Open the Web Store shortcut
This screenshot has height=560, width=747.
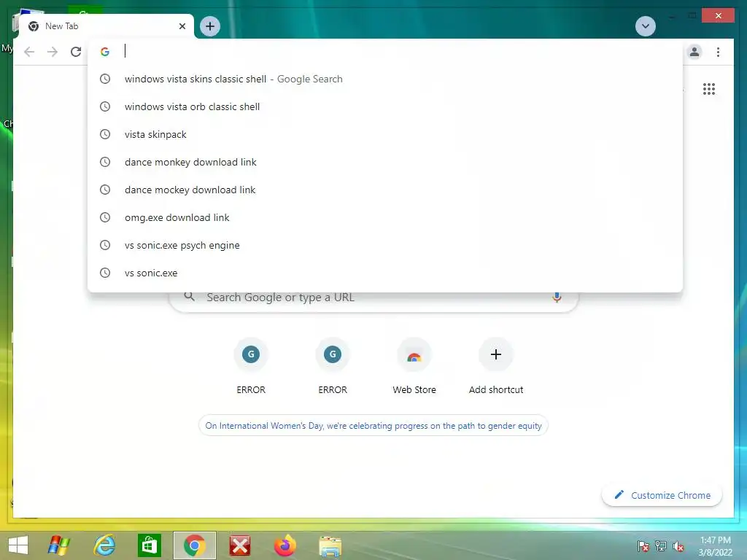click(x=414, y=365)
